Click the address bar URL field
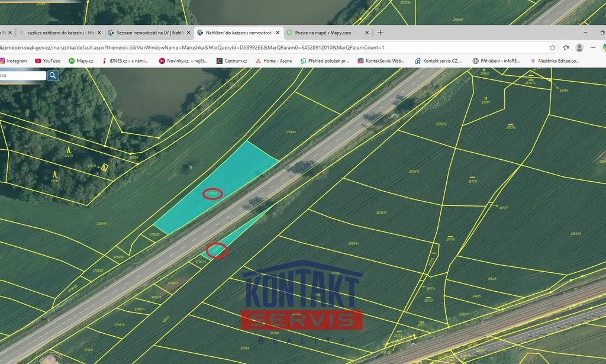The width and height of the screenshot is (606, 364). point(237,47)
